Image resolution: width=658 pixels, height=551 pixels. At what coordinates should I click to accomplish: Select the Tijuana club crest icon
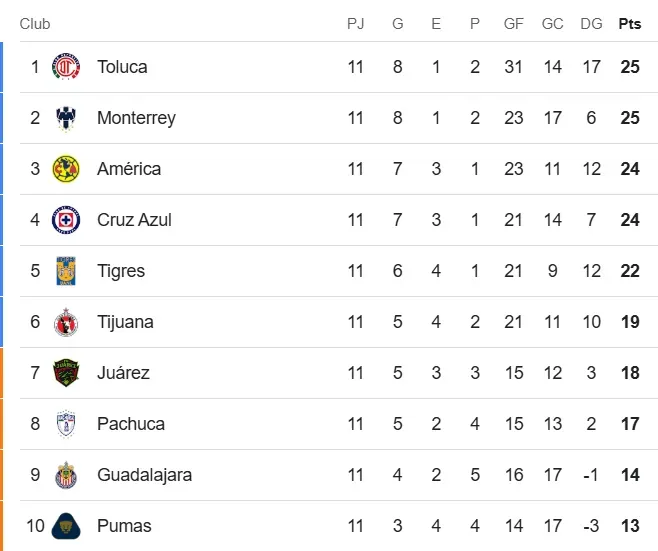tap(66, 322)
